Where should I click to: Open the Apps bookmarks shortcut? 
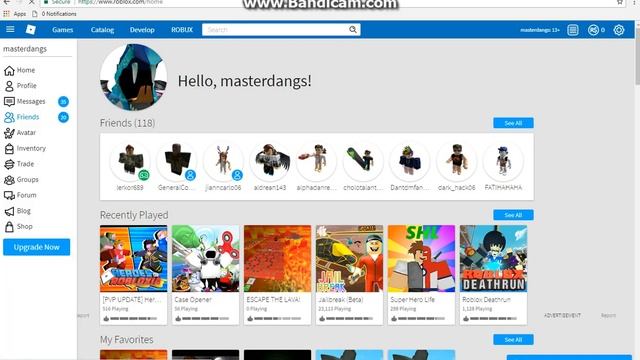pos(15,14)
